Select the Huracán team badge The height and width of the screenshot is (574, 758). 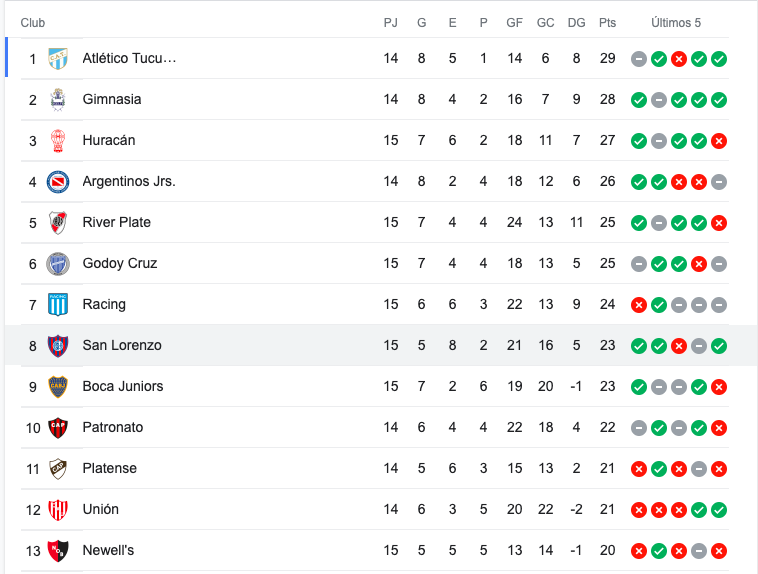[58, 141]
